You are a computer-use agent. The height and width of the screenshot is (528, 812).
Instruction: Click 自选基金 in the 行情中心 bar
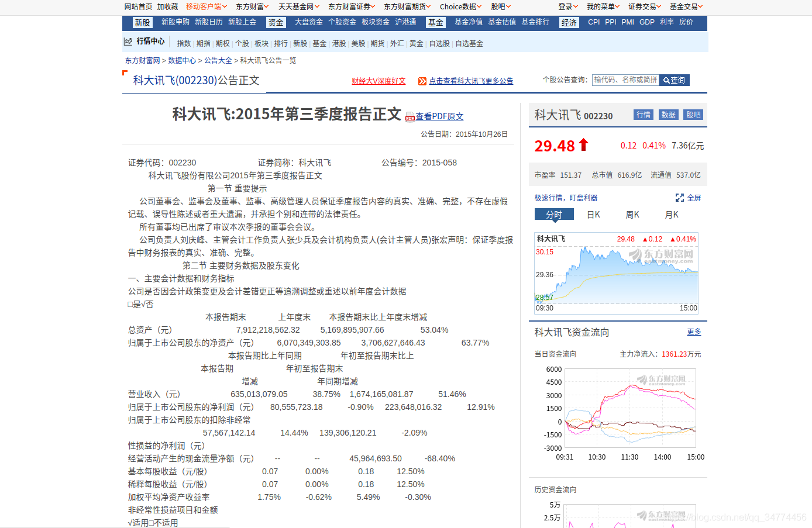(469, 43)
